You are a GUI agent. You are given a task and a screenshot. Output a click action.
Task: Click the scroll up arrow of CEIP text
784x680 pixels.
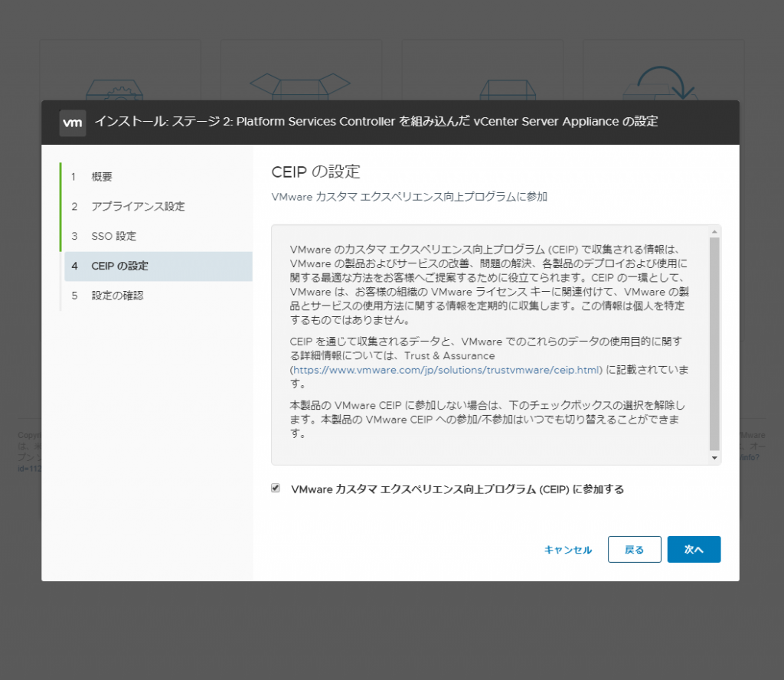714,231
